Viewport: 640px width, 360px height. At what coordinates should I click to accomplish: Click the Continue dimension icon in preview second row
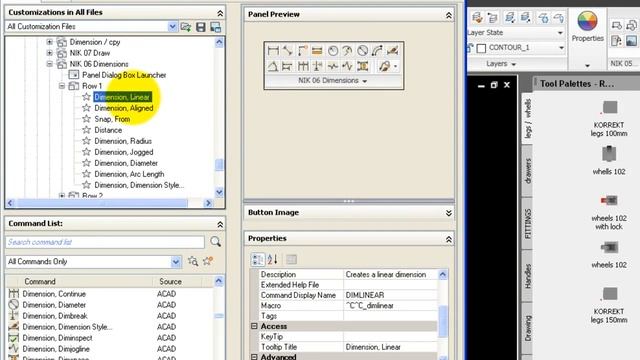pos(303,66)
